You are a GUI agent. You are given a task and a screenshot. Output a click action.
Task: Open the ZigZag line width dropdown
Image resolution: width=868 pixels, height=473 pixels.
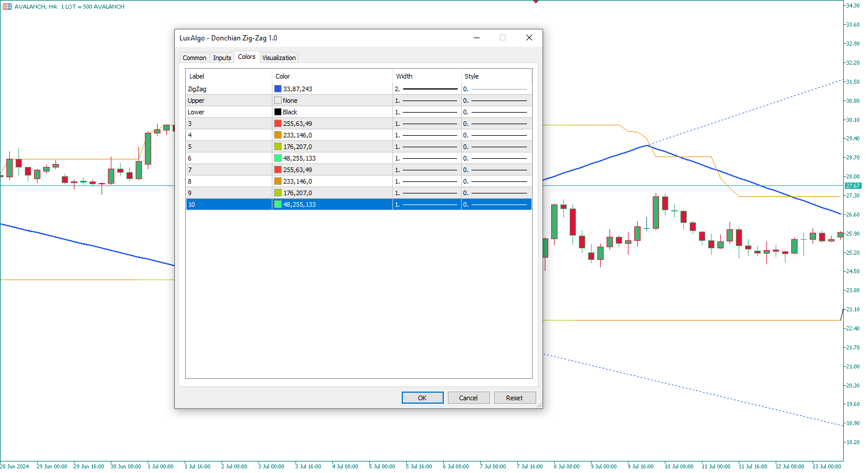[x=426, y=89]
